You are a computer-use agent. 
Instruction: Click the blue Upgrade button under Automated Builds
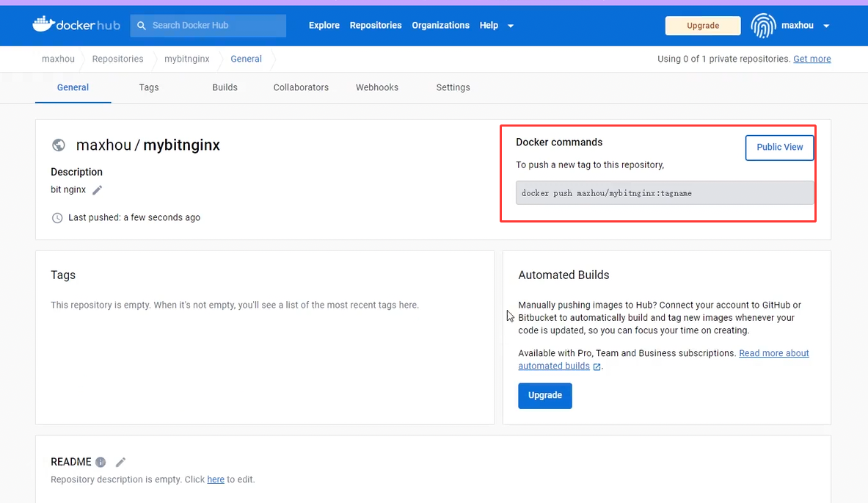544,396
